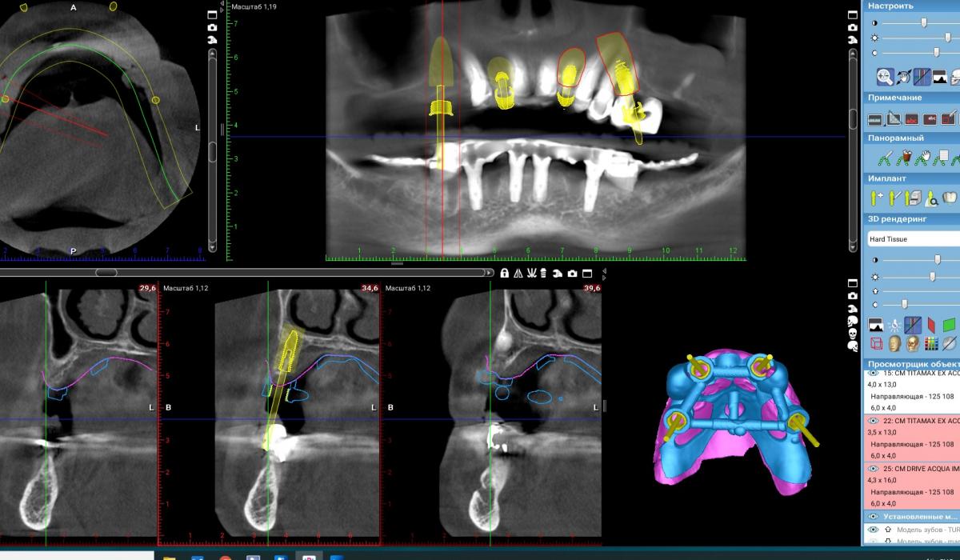Click the add implant icon
Image resolution: width=960 pixels, height=560 pixels.
point(876,198)
